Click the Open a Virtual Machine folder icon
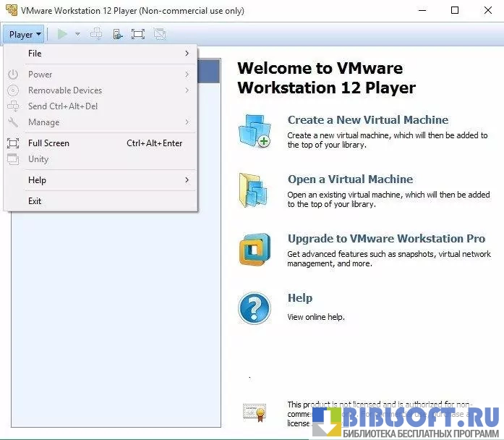504x440 pixels. 255,190
